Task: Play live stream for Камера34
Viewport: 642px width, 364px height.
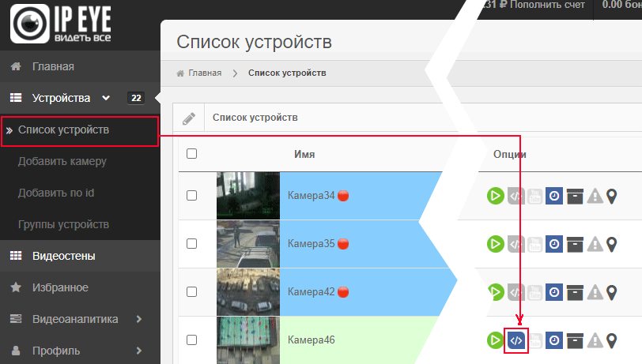Action: coord(495,196)
